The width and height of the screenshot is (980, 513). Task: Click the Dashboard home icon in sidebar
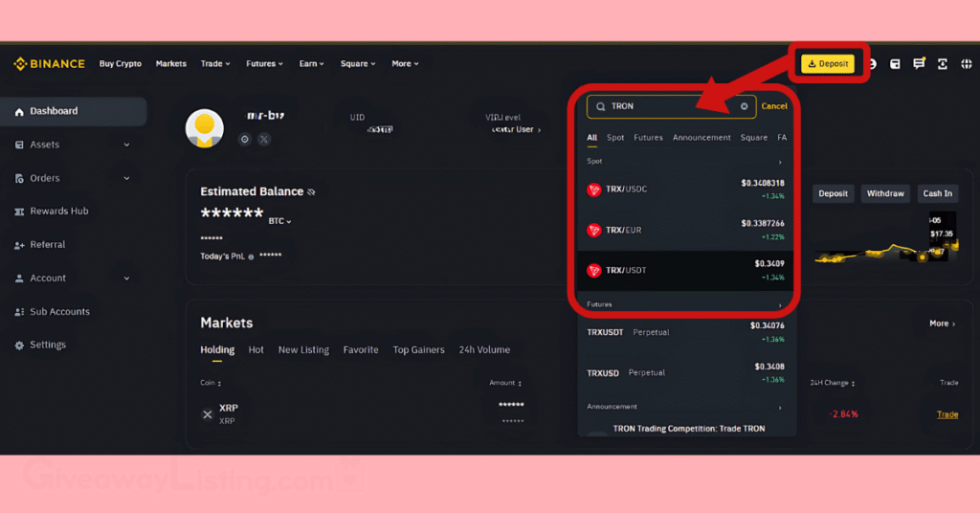19,111
